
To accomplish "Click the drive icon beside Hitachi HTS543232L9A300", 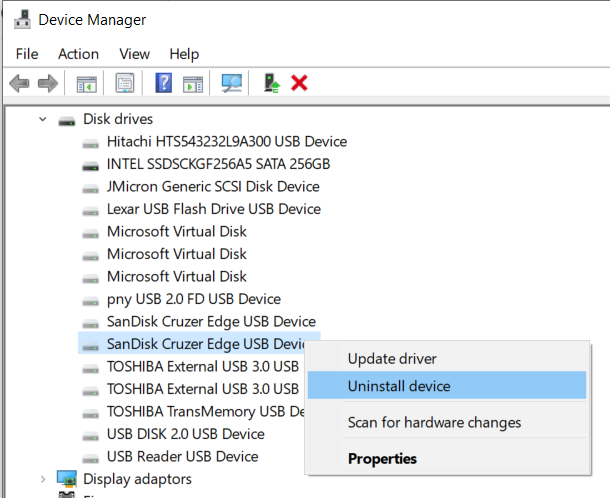I will point(91,143).
